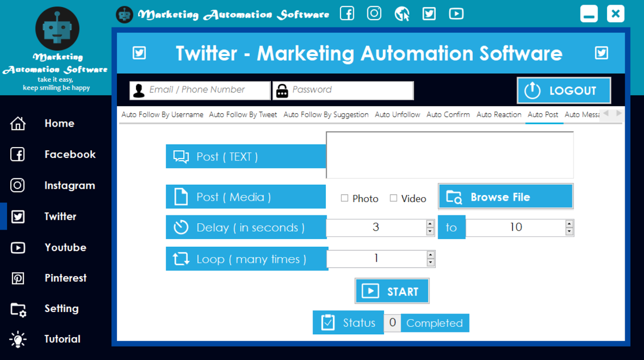The width and height of the screenshot is (644, 360).
Task: Click the Browse File button
Action: coord(506,197)
